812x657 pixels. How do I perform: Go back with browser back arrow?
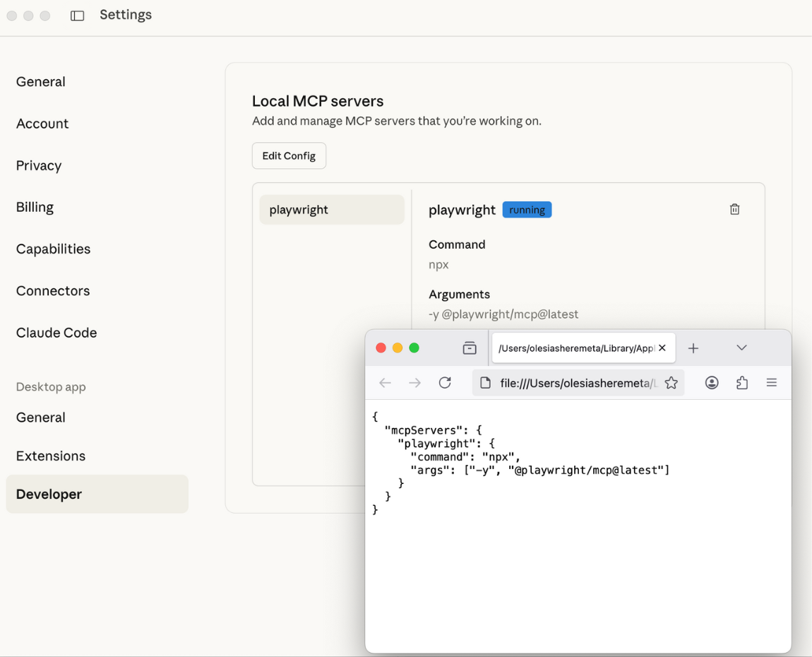385,383
